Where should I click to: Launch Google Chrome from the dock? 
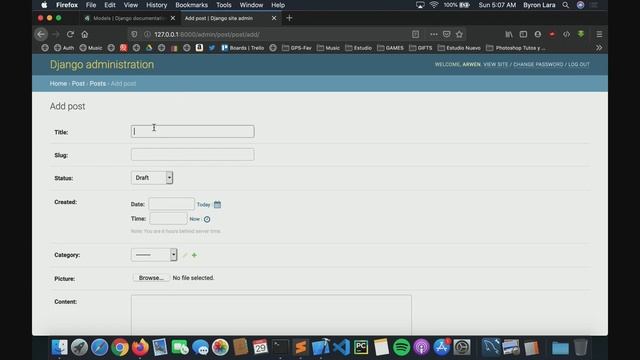pos(120,347)
